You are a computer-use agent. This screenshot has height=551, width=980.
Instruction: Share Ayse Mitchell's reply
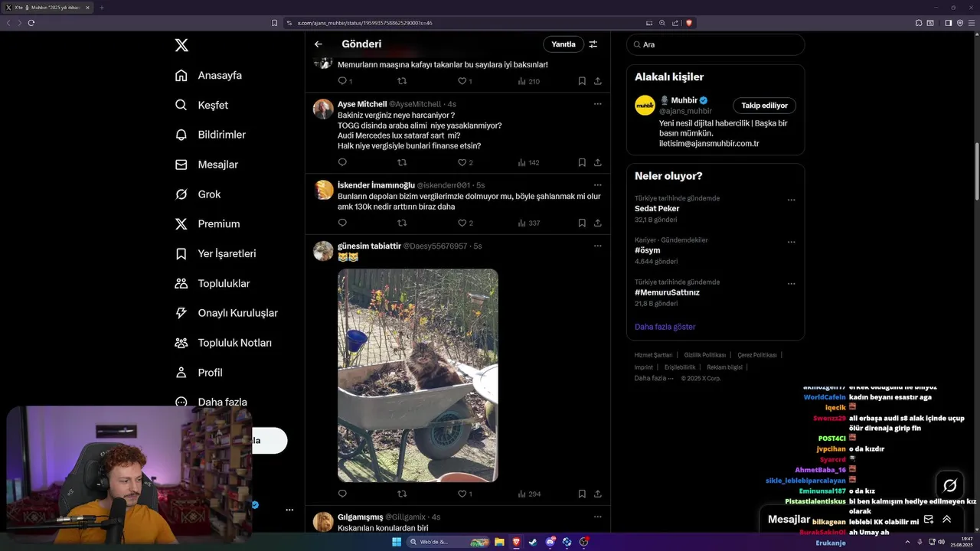pyautogui.click(x=598, y=162)
